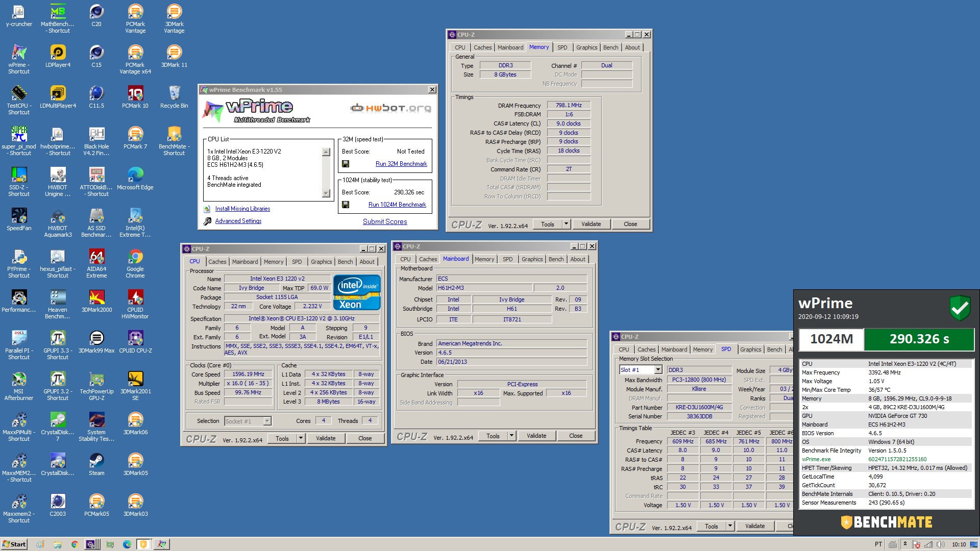Open MSI Afterburner desktop icon

click(19, 386)
